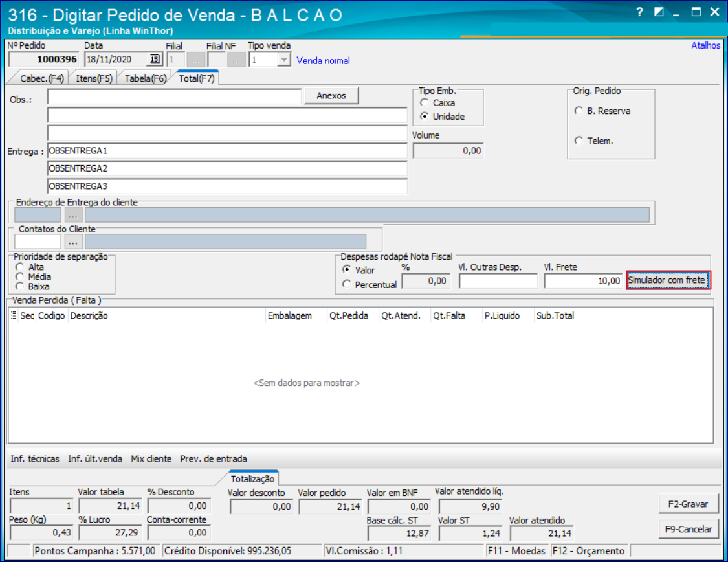The height and width of the screenshot is (562, 728).
Task: Click the Embalagem column header
Action: 296,316
